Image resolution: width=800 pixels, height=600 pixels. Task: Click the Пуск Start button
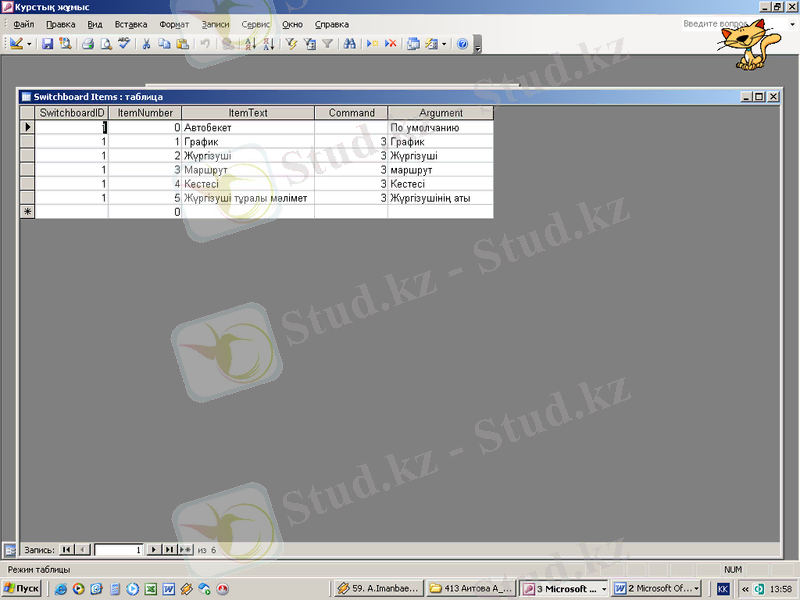(22, 589)
